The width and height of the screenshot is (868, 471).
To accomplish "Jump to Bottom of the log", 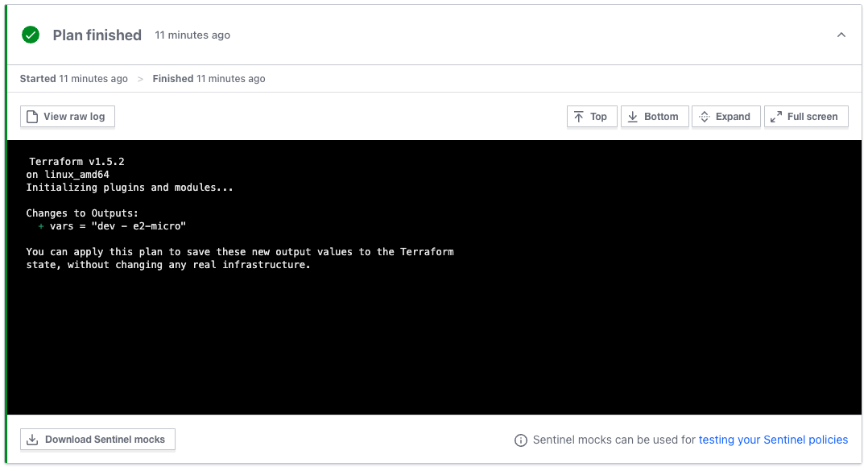I will coord(655,117).
